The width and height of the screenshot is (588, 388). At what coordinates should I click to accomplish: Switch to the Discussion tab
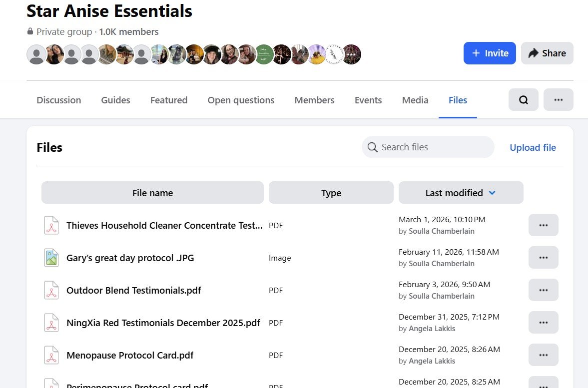[x=58, y=100]
